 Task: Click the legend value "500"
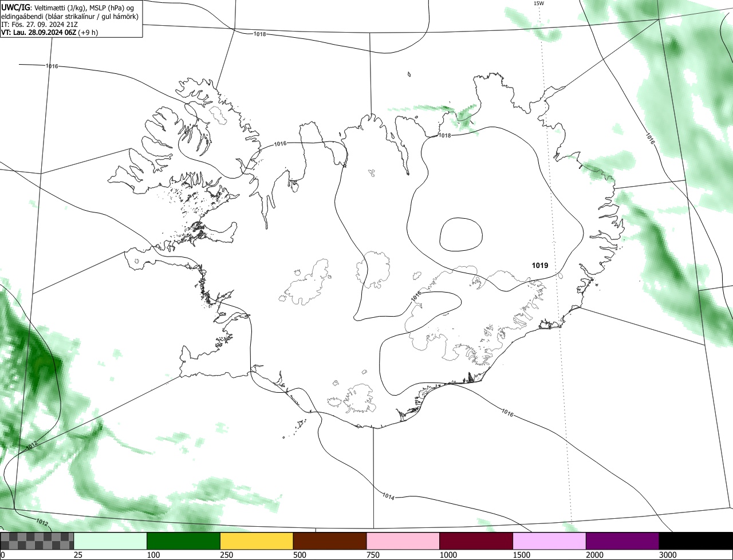point(300,555)
